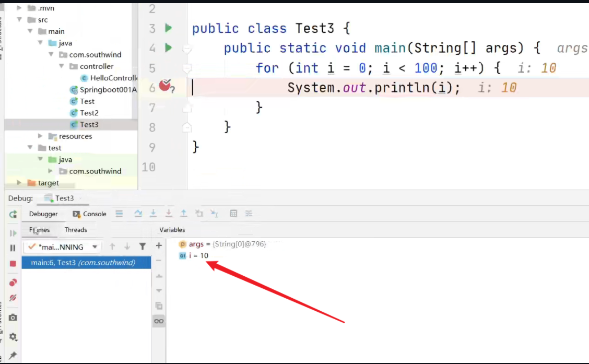
Task: Pin the debug tab
Action: (x=13, y=355)
